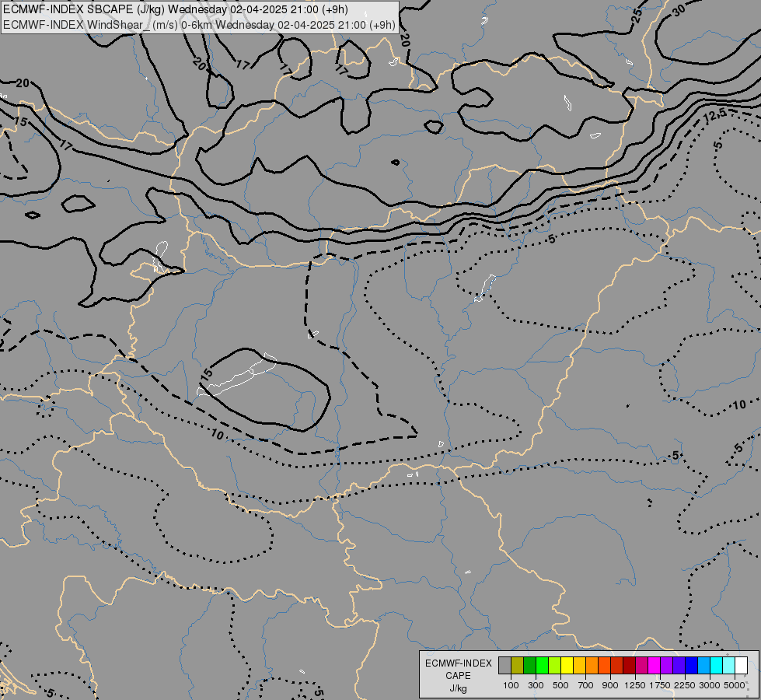Click the legend value 1750
The image size is (761, 700).
pos(660,685)
